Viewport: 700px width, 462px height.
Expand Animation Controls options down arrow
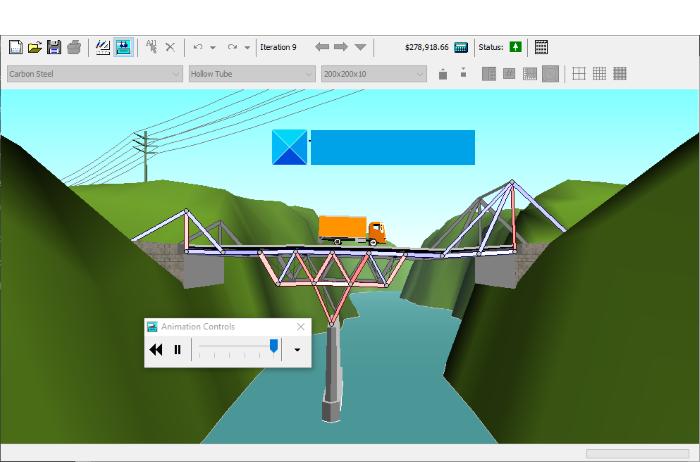click(x=297, y=350)
